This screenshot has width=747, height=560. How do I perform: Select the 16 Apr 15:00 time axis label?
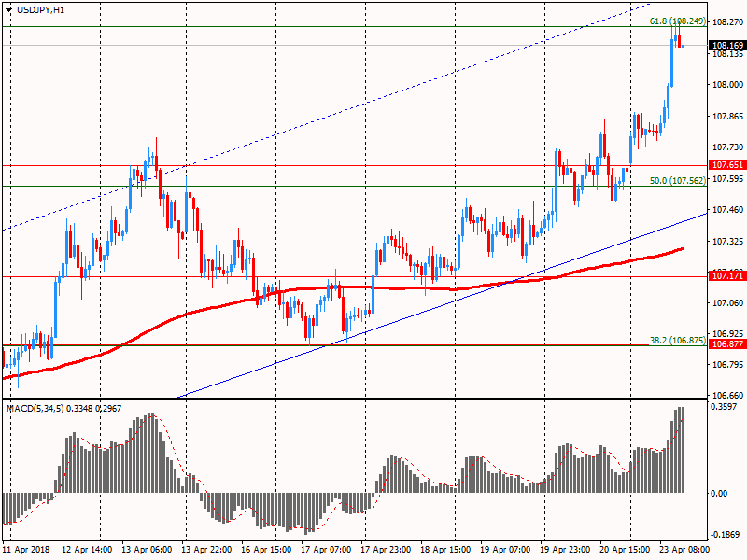[x=266, y=549]
